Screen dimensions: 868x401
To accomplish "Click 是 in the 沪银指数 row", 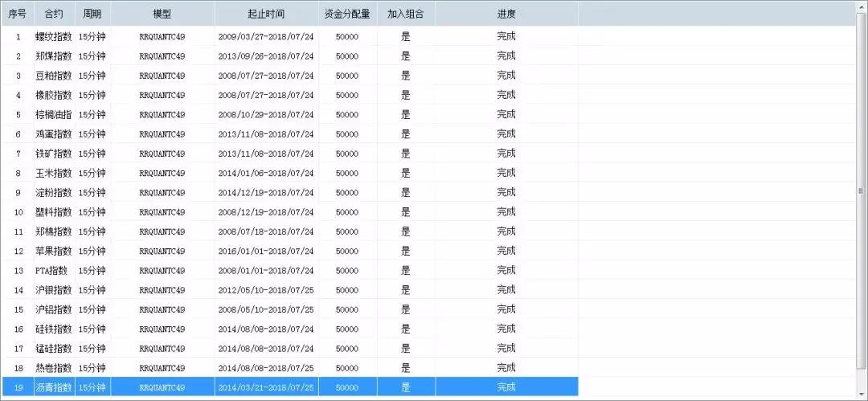I will [406, 289].
